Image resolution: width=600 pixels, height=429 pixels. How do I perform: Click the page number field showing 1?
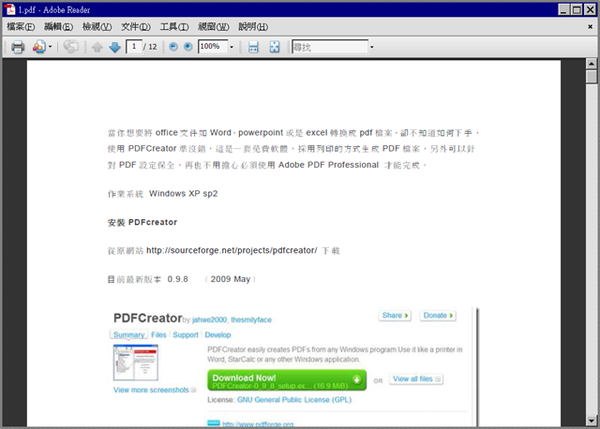(x=134, y=47)
